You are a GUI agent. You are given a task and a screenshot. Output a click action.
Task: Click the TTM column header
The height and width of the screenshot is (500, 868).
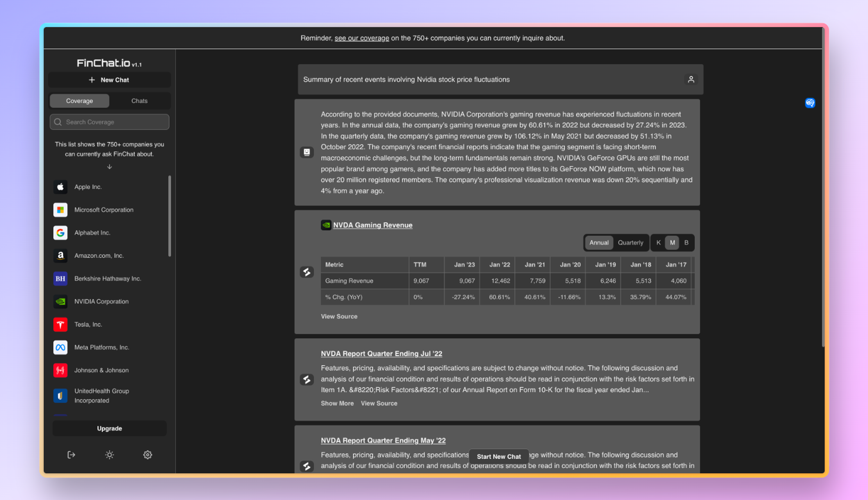[427, 265]
